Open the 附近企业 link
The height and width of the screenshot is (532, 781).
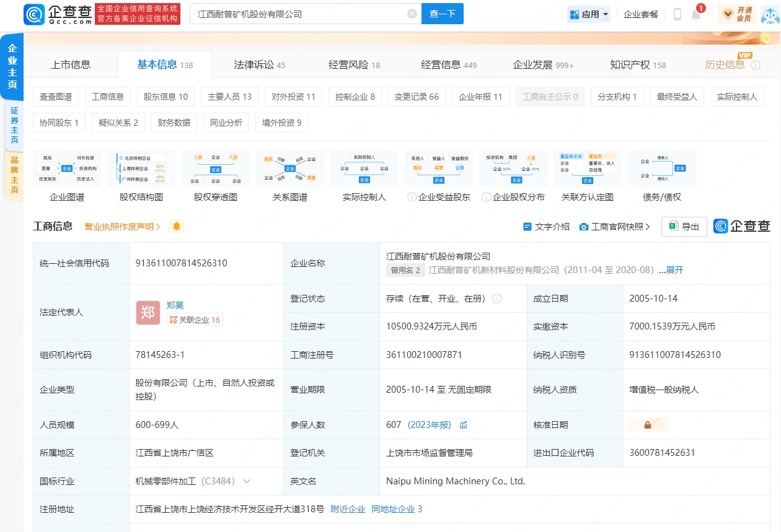(348, 509)
